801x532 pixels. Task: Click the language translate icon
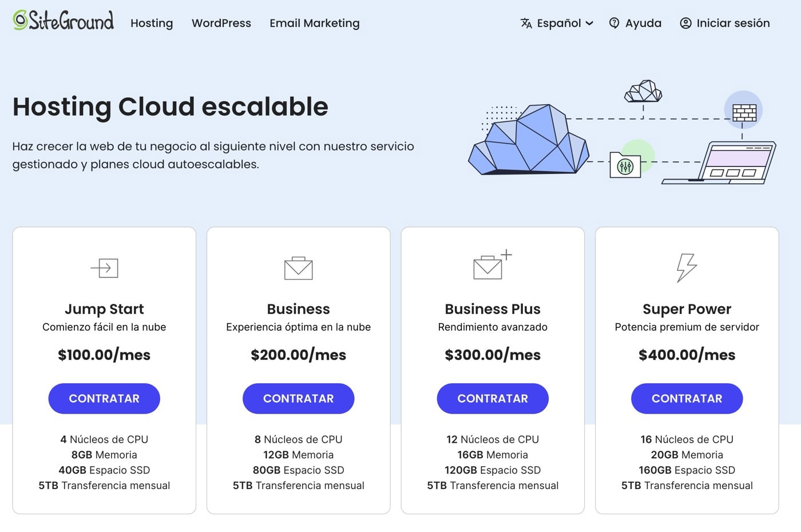pyautogui.click(x=526, y=23)
